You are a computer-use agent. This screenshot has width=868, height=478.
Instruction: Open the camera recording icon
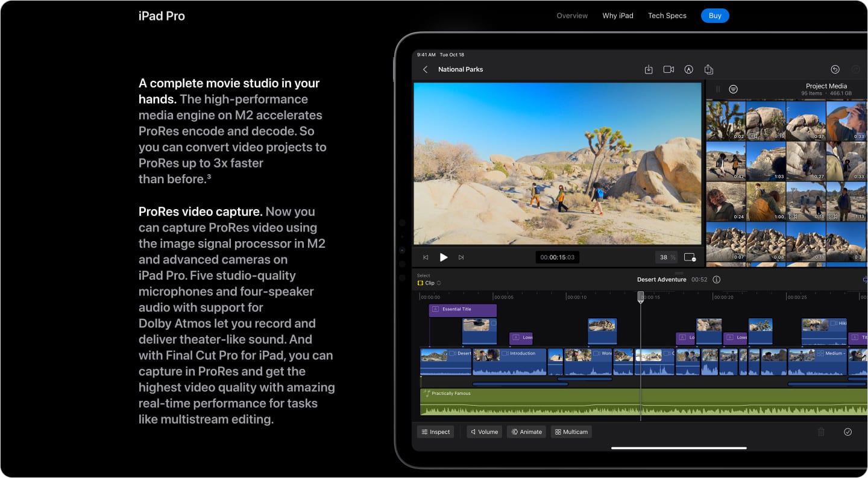(x=668, y=69)
